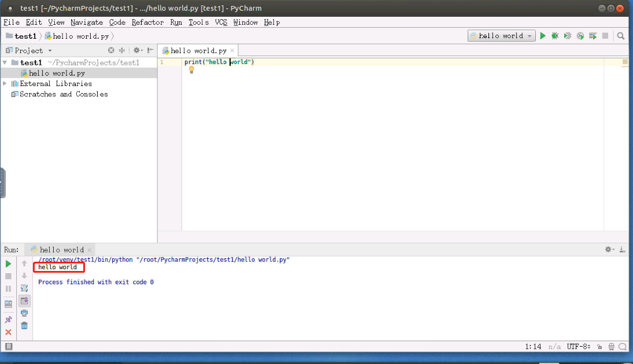Collapse the test1 project tree node arrow
The width and height of the screenshot is (633, 364).
(5, 62)
